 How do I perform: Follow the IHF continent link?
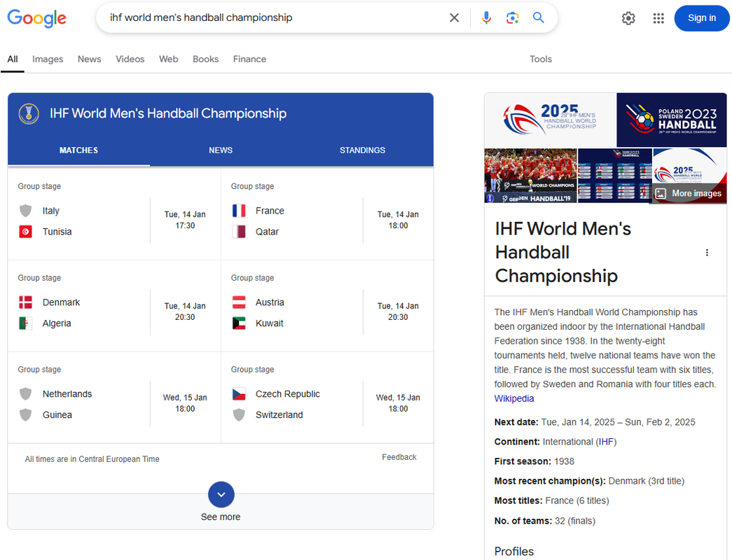606,442
